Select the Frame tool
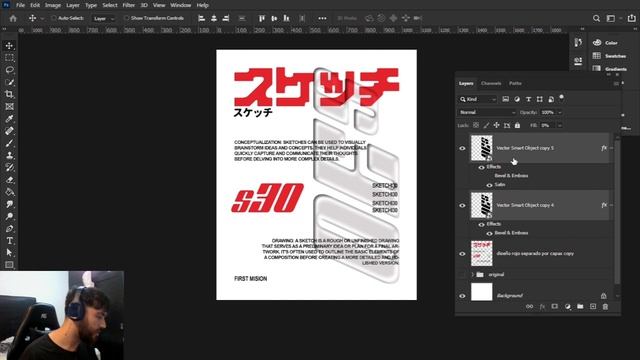 tap(9, 107)
